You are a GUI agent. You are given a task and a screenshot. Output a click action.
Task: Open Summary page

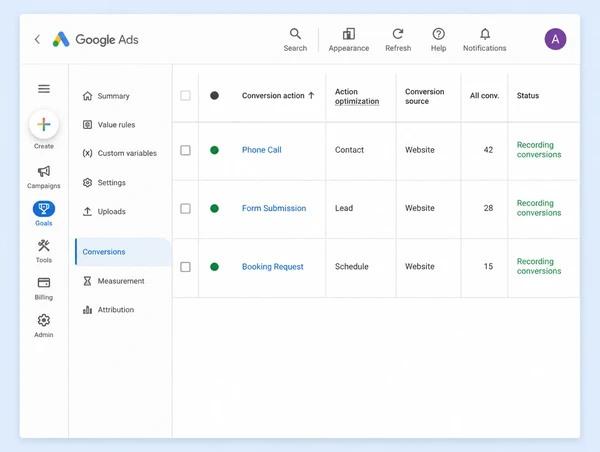pos(106,96)
